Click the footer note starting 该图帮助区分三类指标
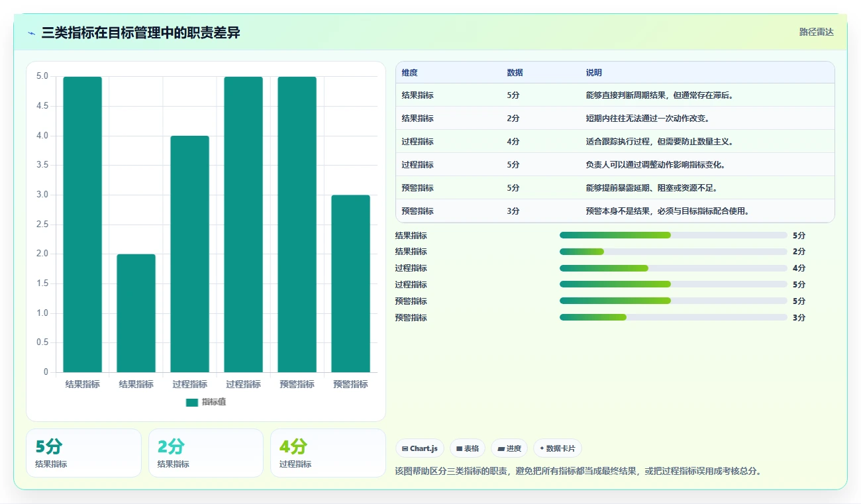The image size is (861, 504). [x=578, y=472]
